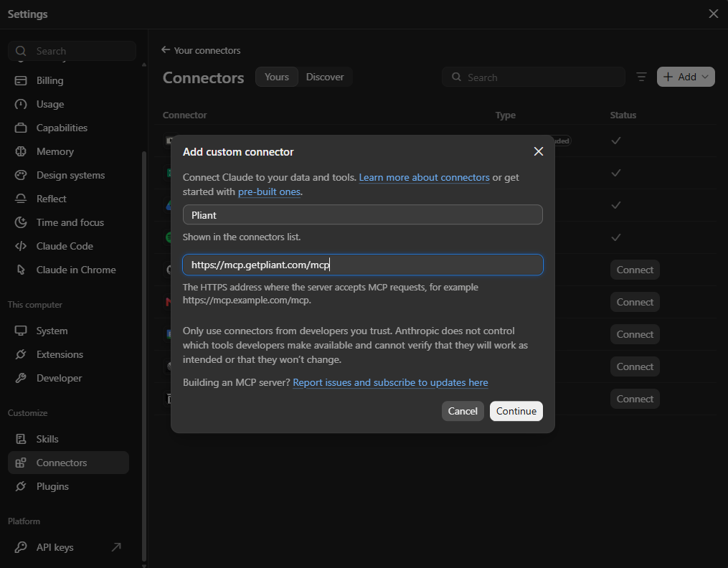Image resolution: width=728 pixels, height=568 pixels.
Task: Open Learn more about connectors link
Action: 424,177
